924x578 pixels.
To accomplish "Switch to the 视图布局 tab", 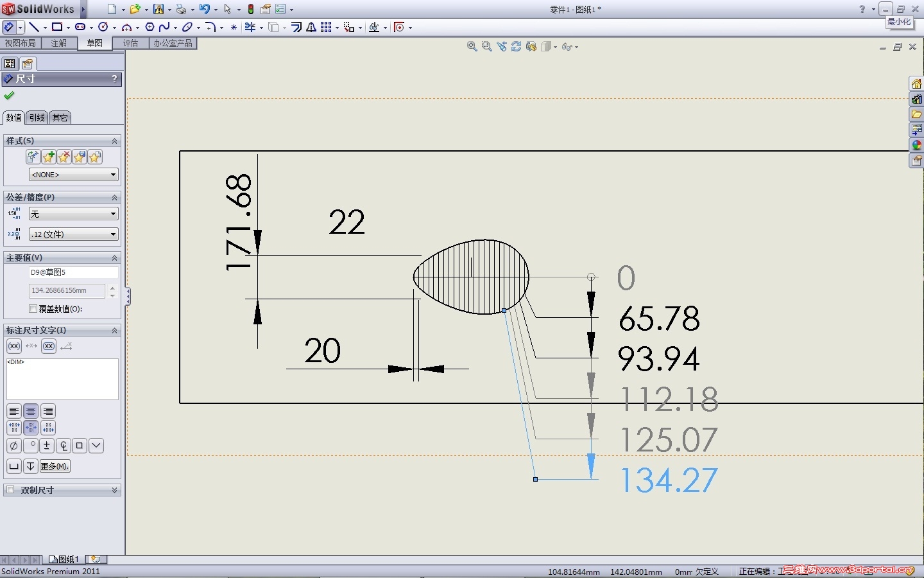I will [x=20, y=43].
